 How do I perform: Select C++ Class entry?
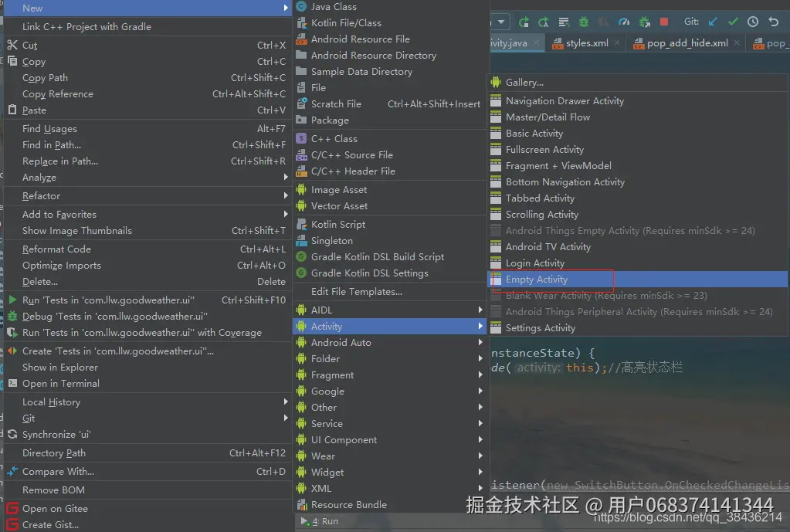tap(389, 138)
